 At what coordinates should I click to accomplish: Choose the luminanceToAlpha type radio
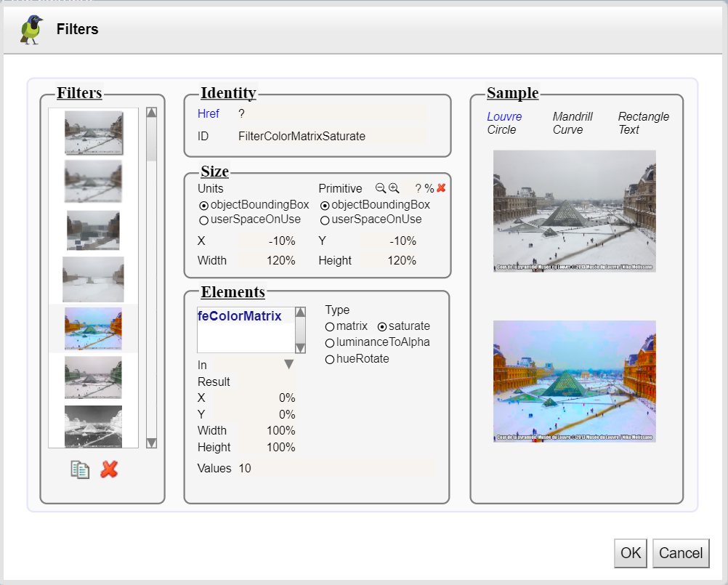pos(330,343)
